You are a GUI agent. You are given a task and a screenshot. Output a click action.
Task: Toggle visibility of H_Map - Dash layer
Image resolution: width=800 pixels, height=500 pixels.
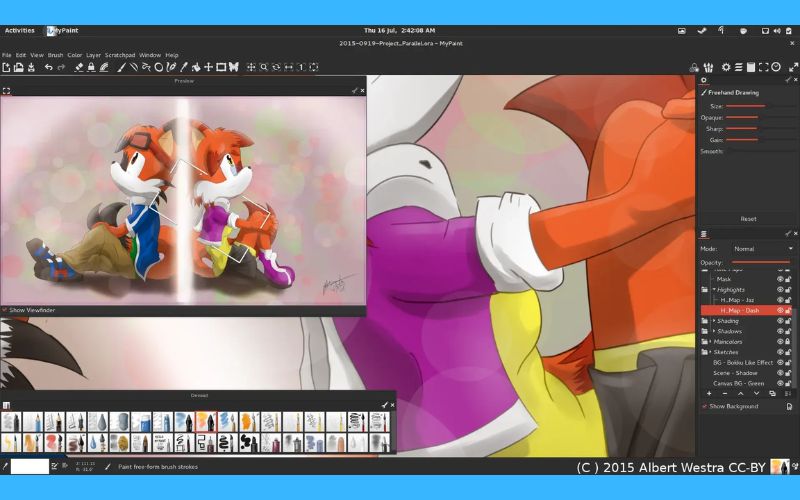coord(780,310)
